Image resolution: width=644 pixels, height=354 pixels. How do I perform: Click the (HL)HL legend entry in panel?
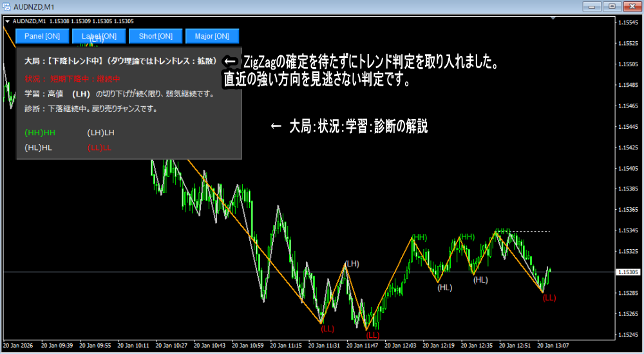[38, 148]
